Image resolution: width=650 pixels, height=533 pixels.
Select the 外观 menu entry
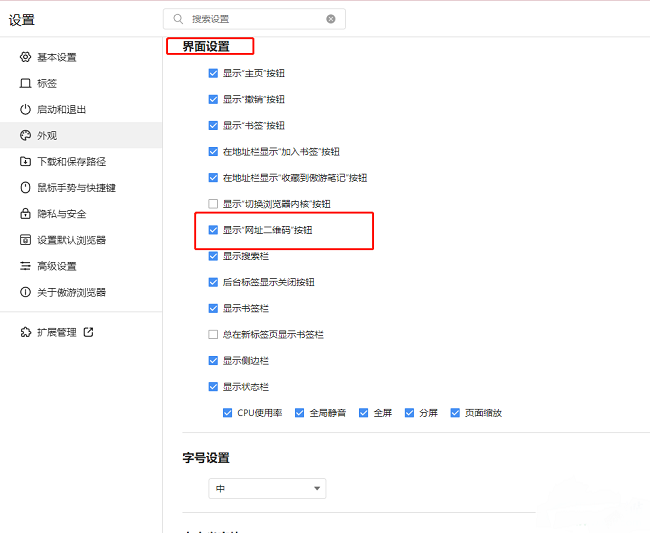(x=81, y=135)
